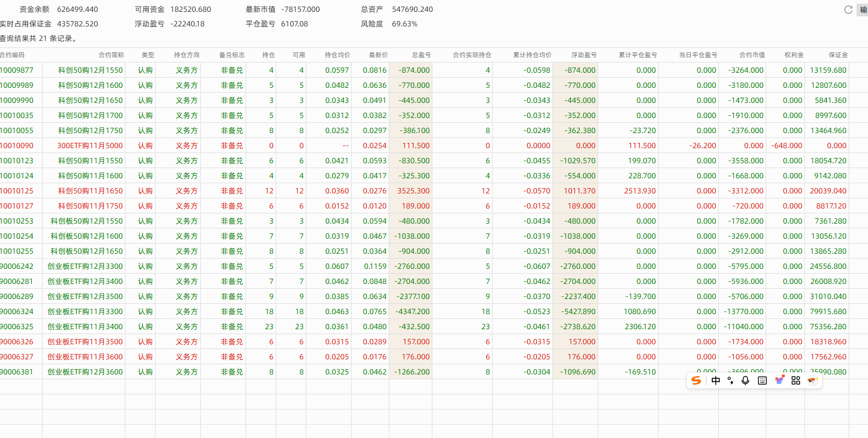The width and height of the screenshot is (868, 438).
Task: Toggle the 中 Chinese/English input mode
Action: pyautogui.click(x=716, y=380)
